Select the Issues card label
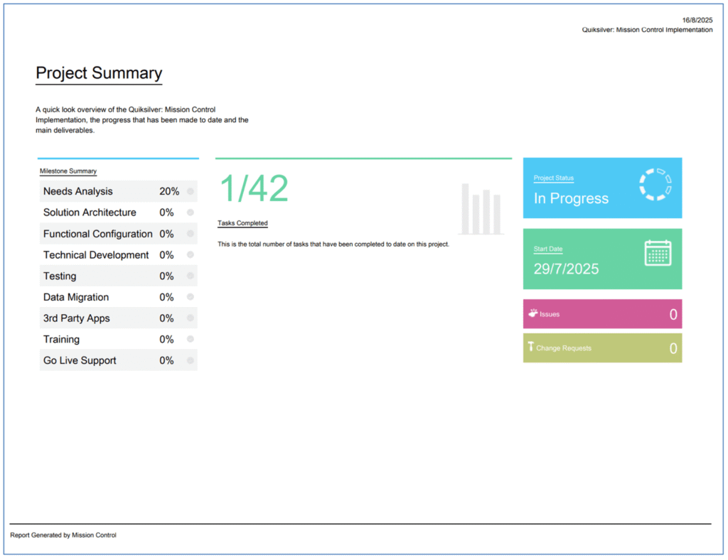Image resolution: width=728 pixels, height=560 pixels. (550, 314)
